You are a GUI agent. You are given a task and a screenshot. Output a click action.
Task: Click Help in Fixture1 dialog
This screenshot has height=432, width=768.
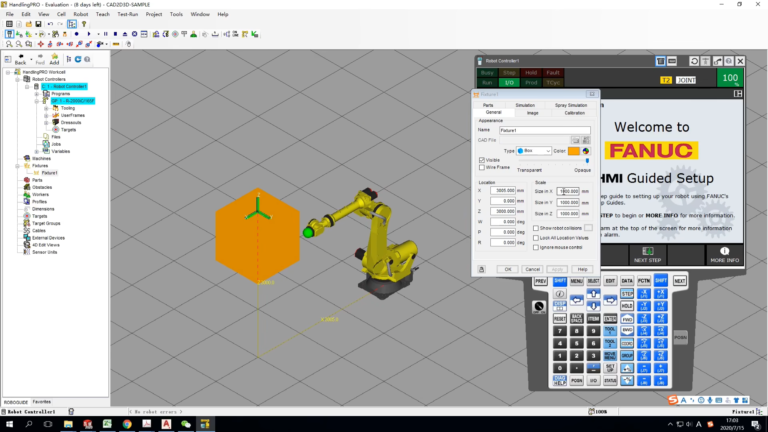[x=582, y=269]
